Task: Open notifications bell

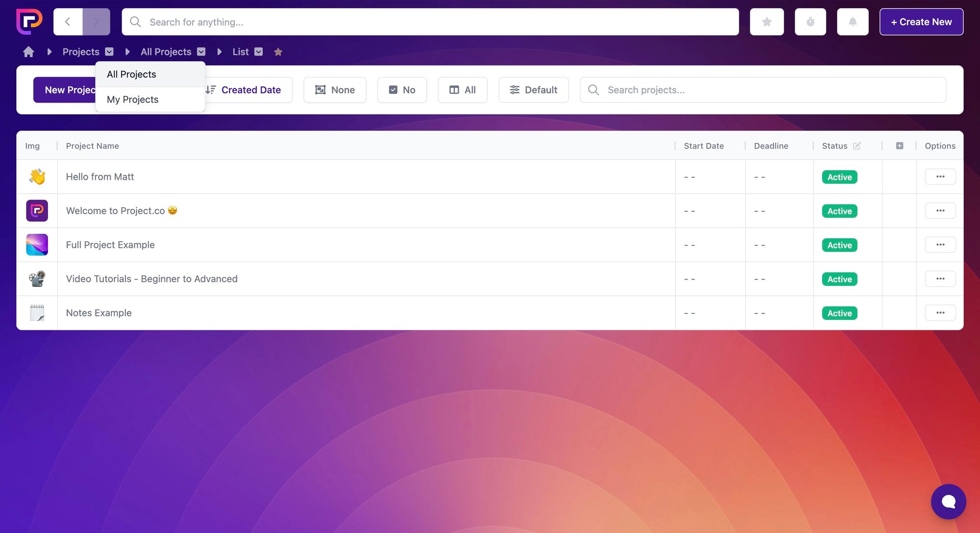Action: pyautogui.click(x=852, y=22)
